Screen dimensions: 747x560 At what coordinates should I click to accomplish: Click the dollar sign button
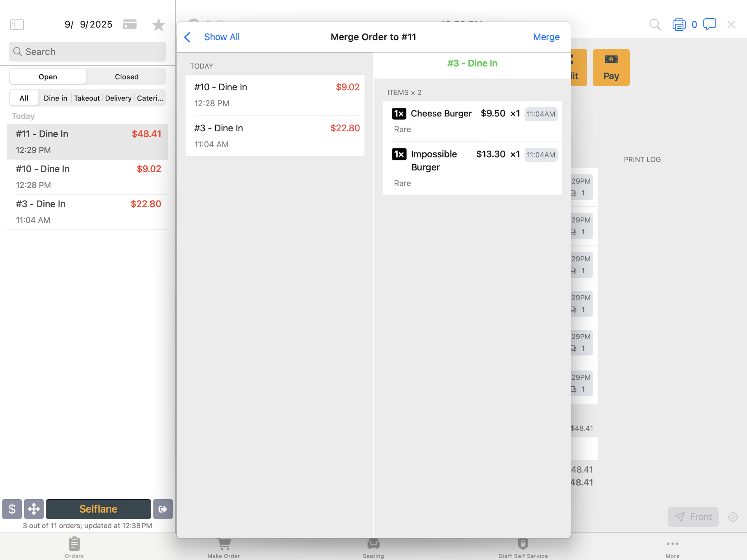tap(12, 509)
